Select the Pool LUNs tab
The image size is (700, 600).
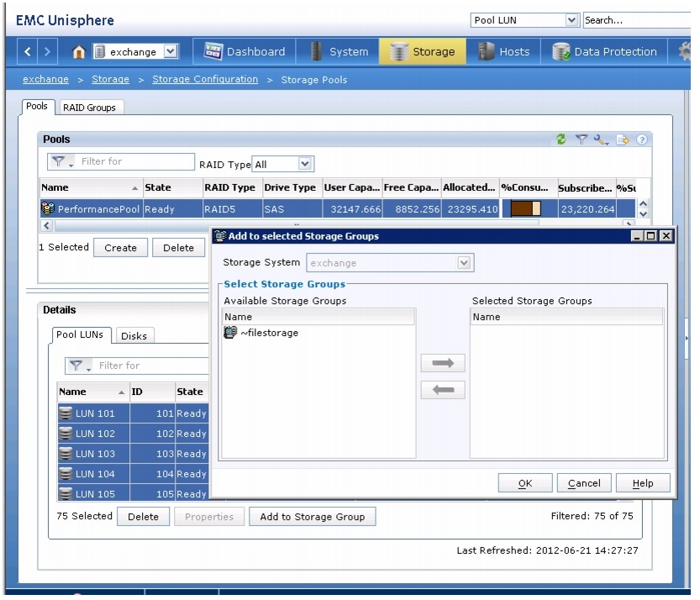80,334
